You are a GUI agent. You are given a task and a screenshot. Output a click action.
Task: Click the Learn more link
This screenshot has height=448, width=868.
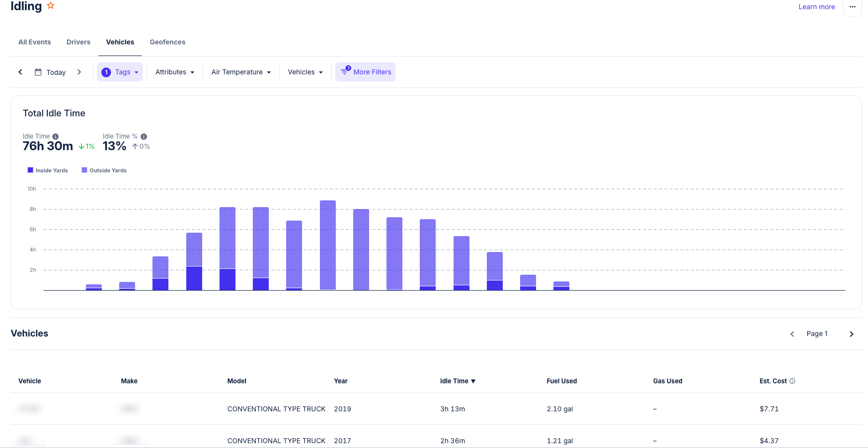(x=816, y=7)
